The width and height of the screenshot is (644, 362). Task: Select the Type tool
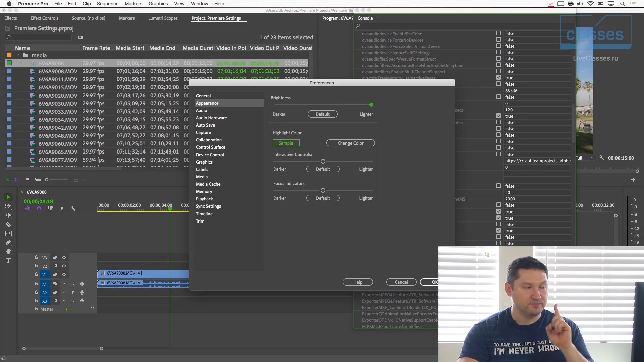[8, 260]
